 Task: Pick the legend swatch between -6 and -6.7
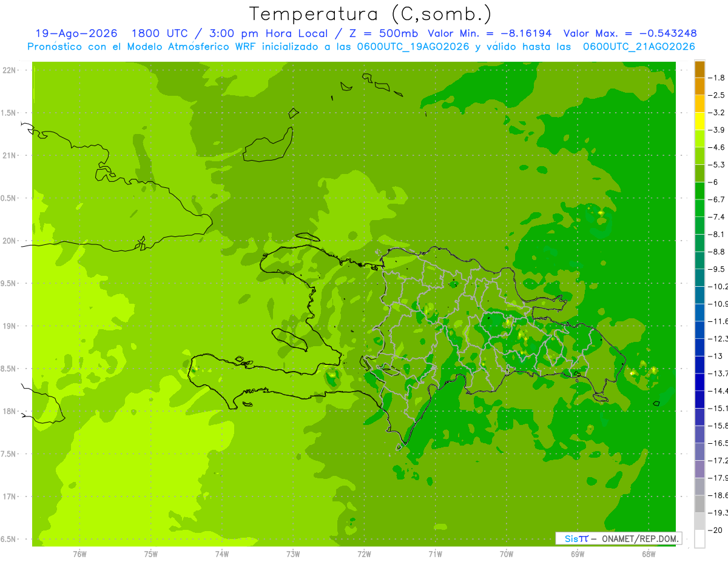pyautogui.click(x=699, y=190)
